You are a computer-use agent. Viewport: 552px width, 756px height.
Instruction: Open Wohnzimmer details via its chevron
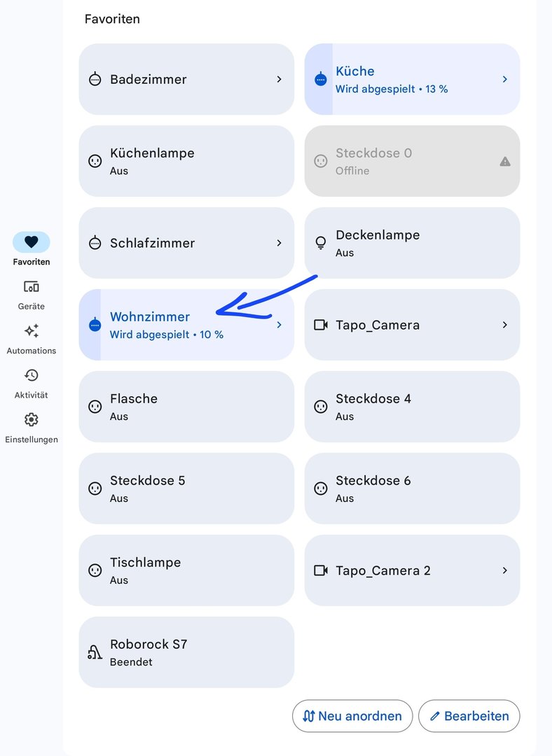(x=279, y=325)
